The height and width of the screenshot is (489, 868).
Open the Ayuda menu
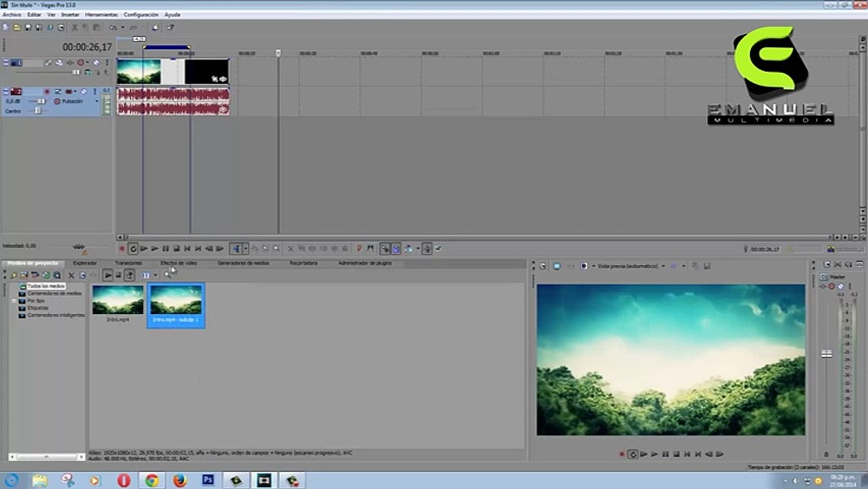172,14
